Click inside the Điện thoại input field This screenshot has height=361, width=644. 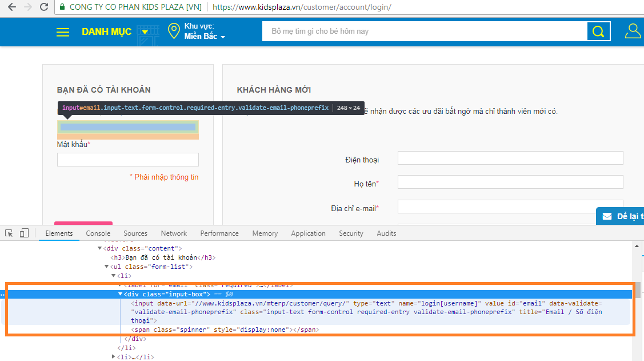tap(510, 158)
